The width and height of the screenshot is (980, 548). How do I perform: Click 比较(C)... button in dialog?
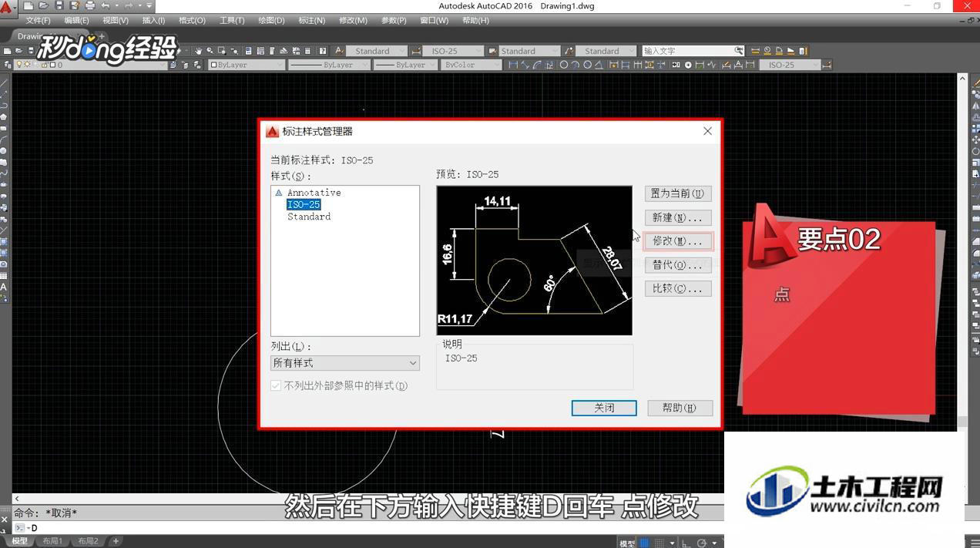click(677, 288)
